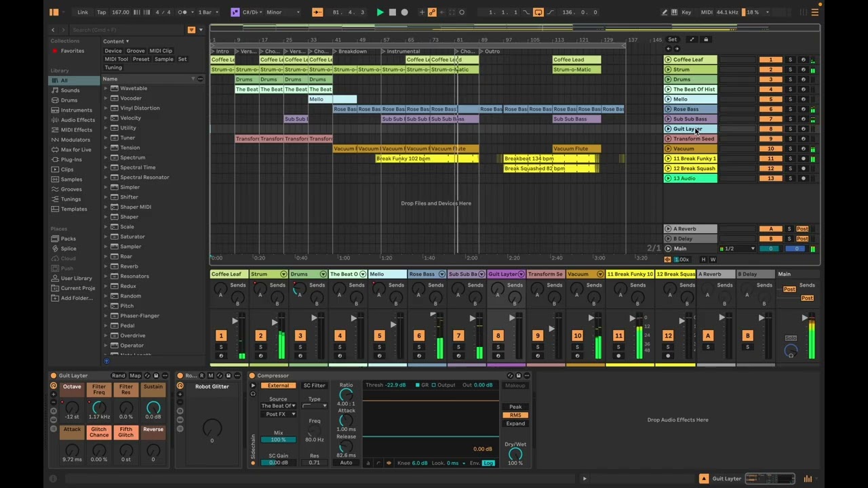Open the browser filter toggle icon
The height and width of the screenshot is (488, 868).
coord(191,30)
